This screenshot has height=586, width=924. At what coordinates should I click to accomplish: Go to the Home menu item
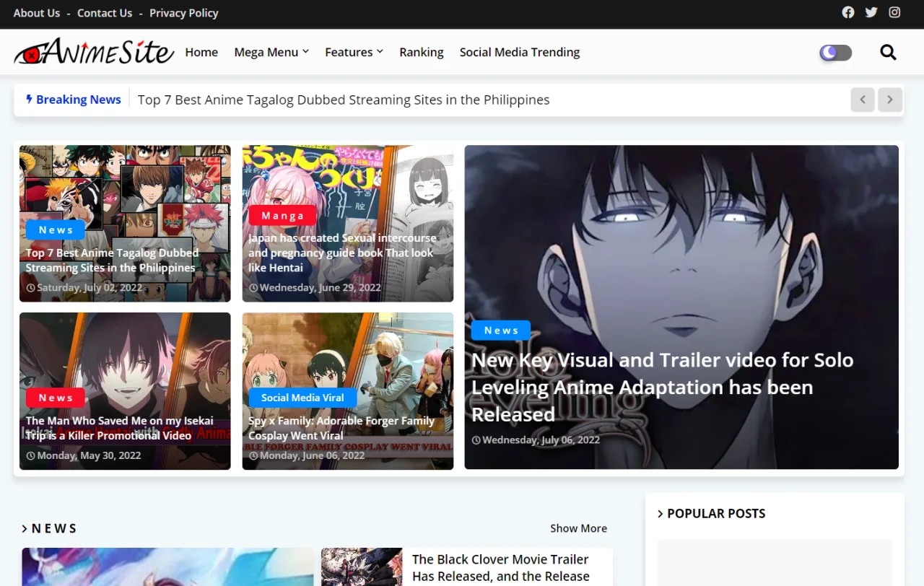(201, 52)
